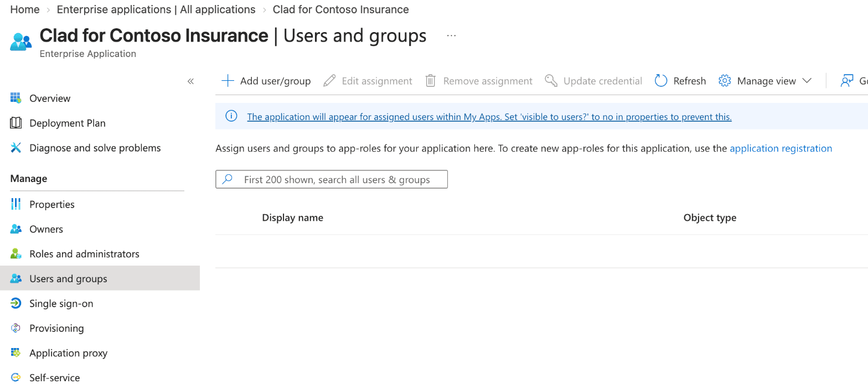
Task: Click the magnifier icon in search box
Action: coord(227,179)
